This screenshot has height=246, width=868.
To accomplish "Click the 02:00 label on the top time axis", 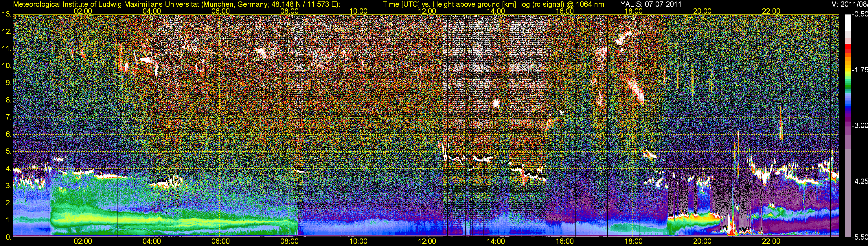I will point(83,11).
